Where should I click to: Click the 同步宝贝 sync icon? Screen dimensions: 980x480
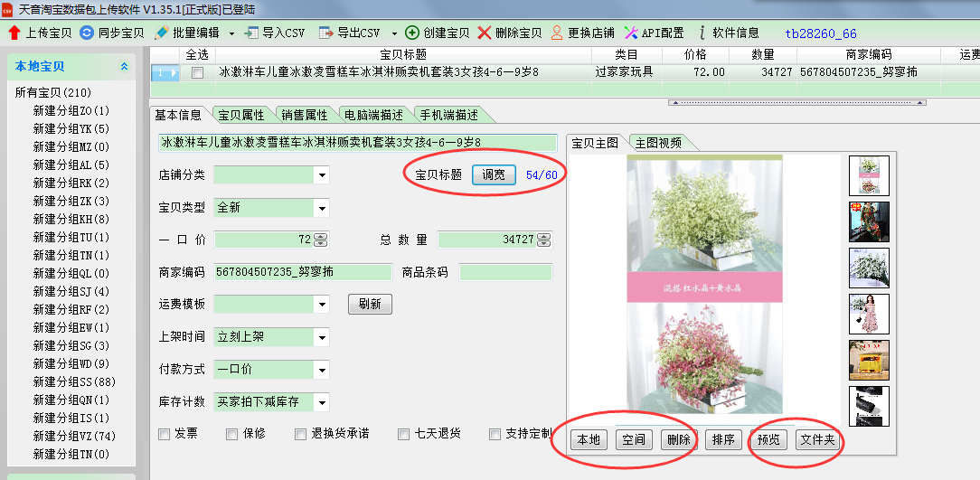(87, 33)
